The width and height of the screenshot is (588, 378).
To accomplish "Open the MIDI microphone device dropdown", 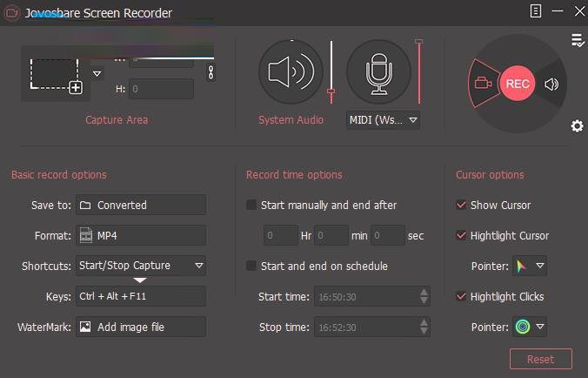I will (x=383, y=120).
